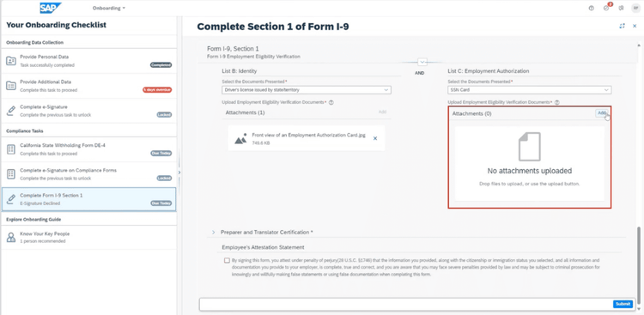Click the user avatar in the header
The image size is (644, 315).
pyautogui.click(x=635, y=8)
